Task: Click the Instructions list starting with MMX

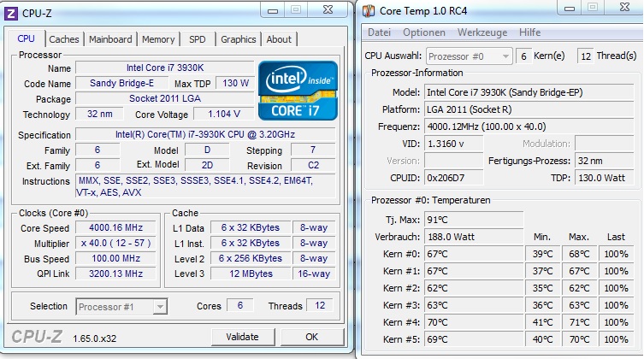Action: tap(205, 186)
